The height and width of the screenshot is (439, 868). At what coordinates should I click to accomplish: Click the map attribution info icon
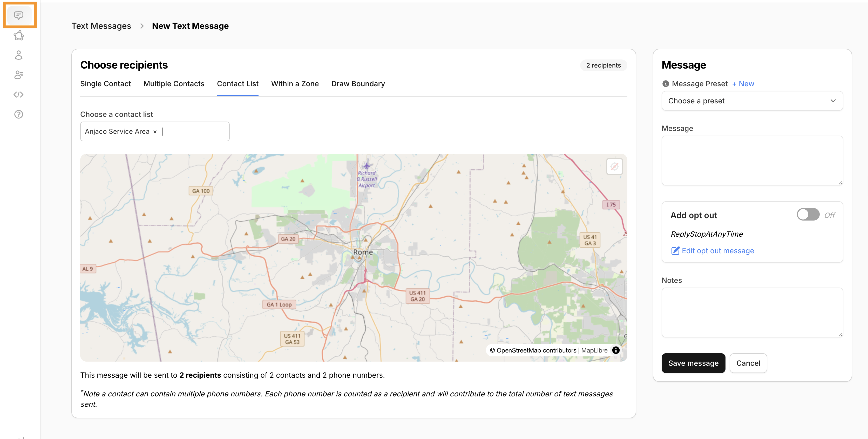pyautogui.click(x=616, y=350)
